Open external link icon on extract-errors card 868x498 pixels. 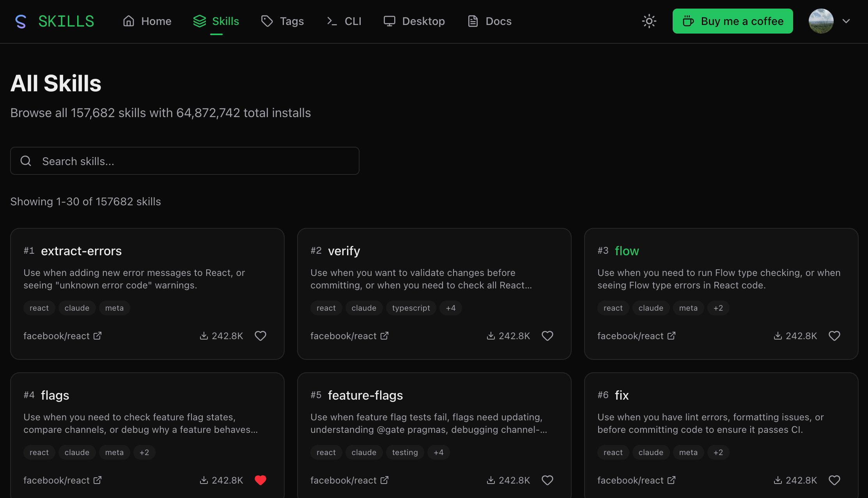(97, 336)
